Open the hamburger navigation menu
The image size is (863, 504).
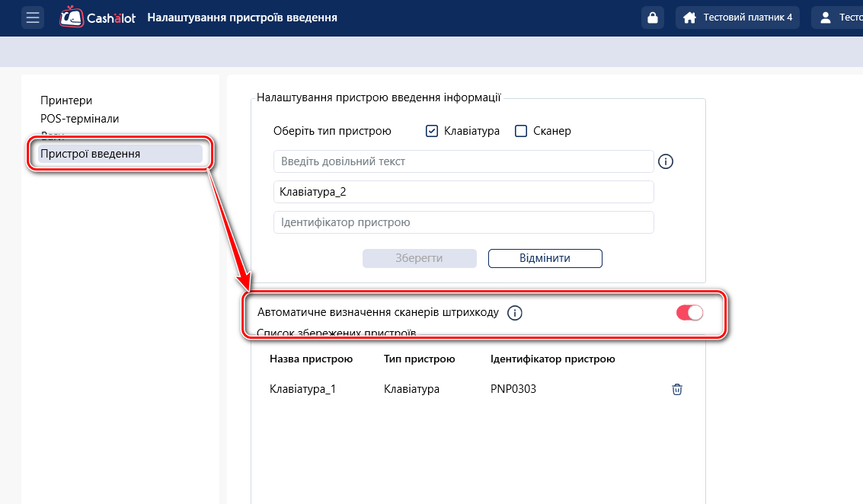click(x=32, y=18)
